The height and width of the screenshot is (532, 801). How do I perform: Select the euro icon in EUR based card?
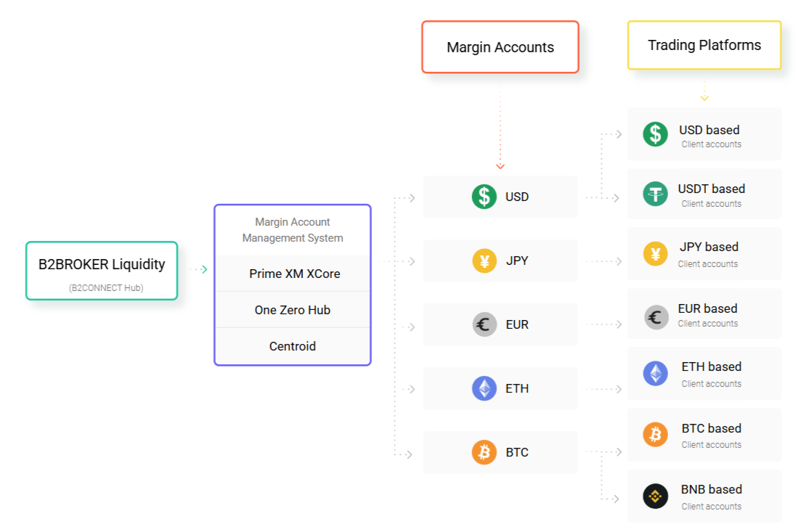[x=656, y=318]
